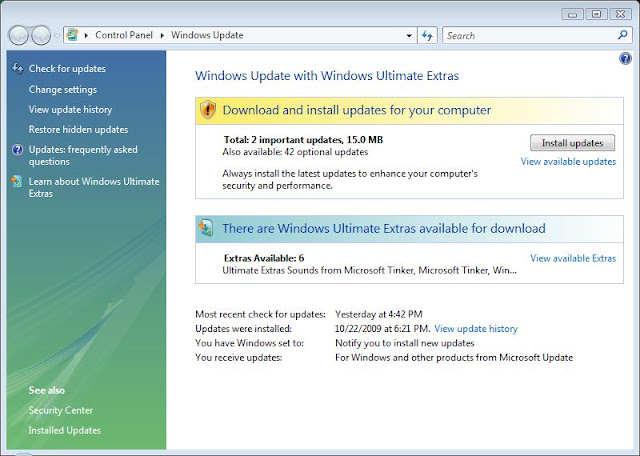Select the Control Panel breadcrumb
Image resolution: width=640 pixels, height=456 pixels.
(124, 35)
